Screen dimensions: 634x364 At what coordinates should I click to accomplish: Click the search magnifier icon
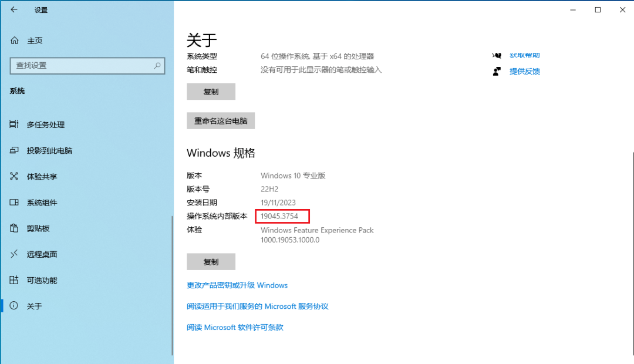pos(157,66)
